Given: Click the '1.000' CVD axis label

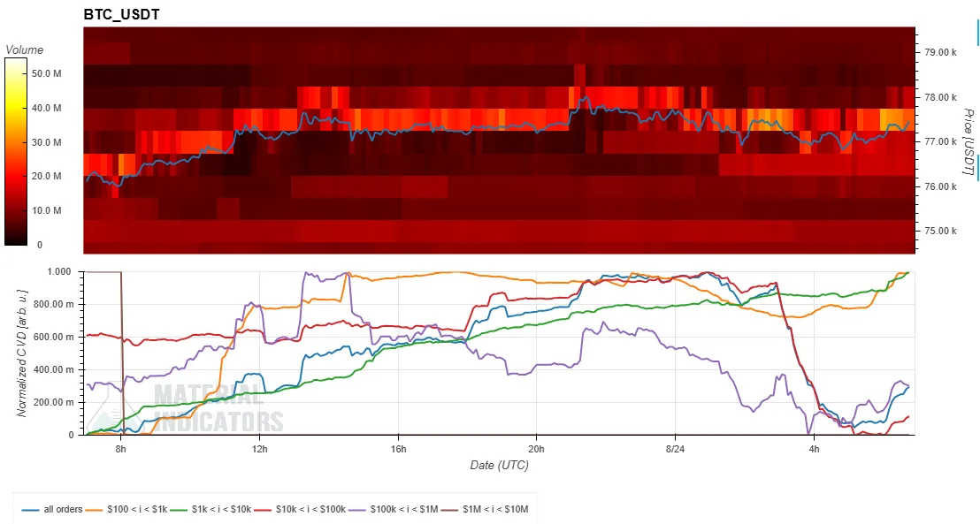Looking at the screenshot, I should tap(61, 271).
